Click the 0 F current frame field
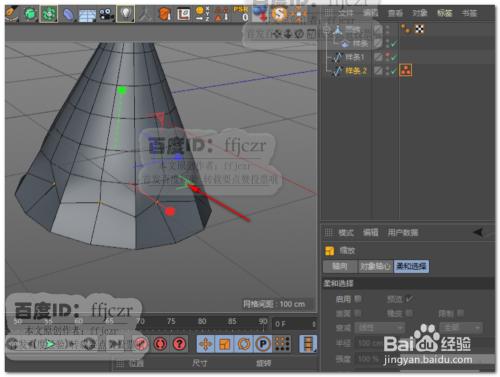 coord(292,324)
